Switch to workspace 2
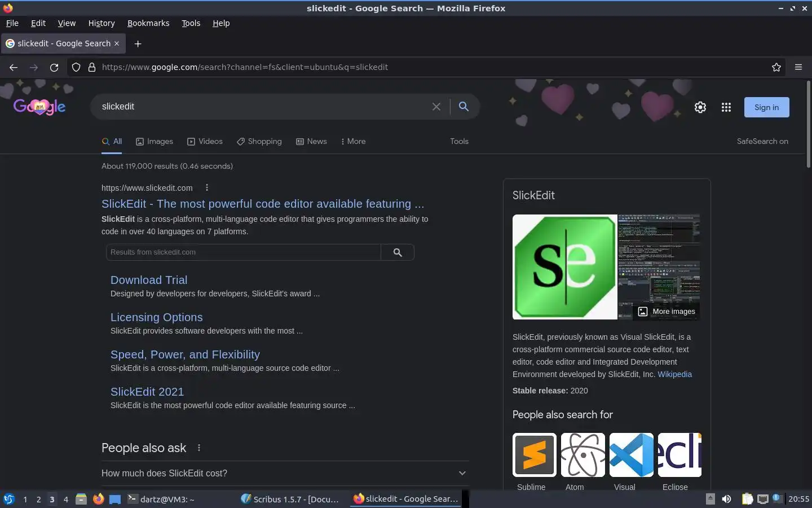 38,499
